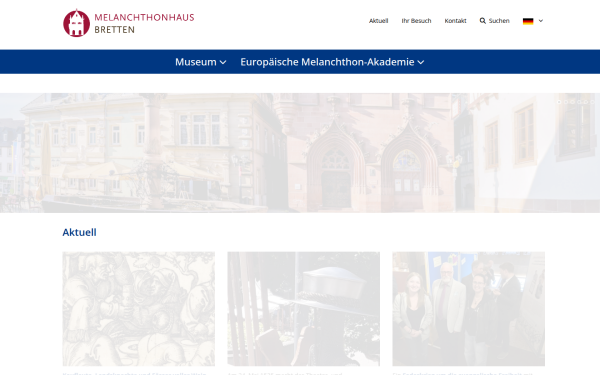Open the Suchen search field
This screenshot has width=600, height=375.
point(499,21)
